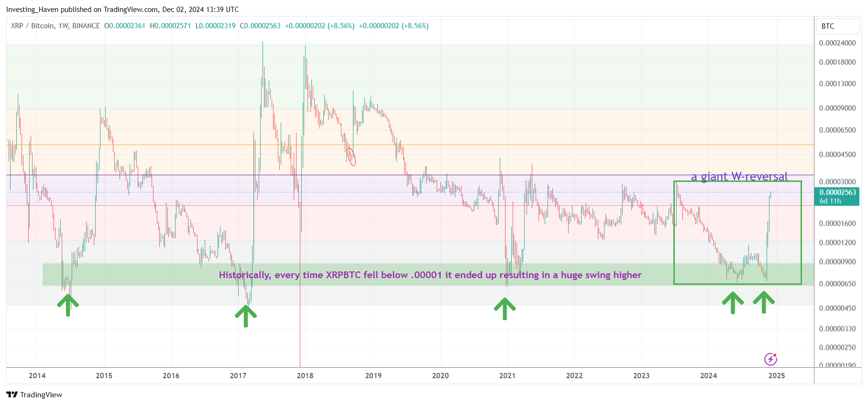Click the 0.00000330 price axis label
This screenshot has height=405, width=868.
(x=837, y=329)
